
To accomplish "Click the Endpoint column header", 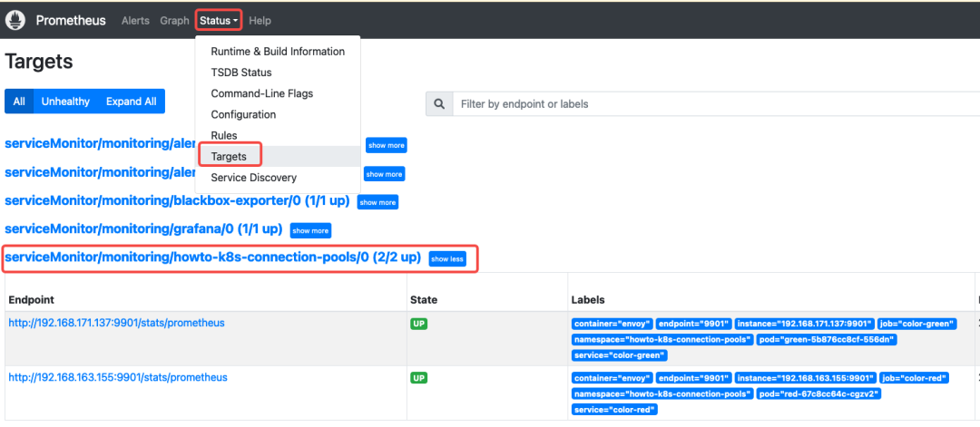I will [31, 300].
